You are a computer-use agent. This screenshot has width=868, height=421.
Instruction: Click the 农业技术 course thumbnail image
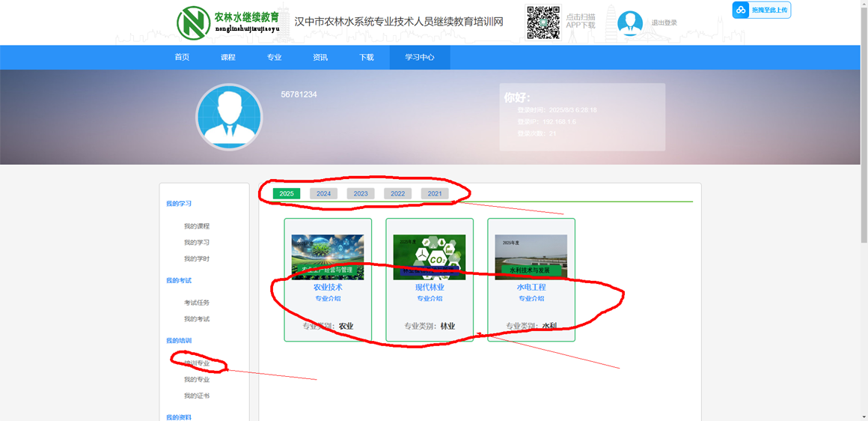tap(328, 257)
